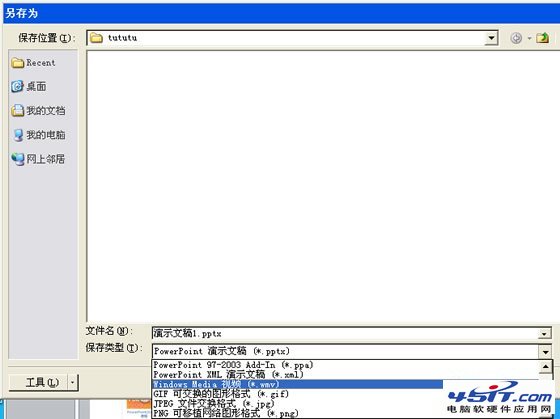Choose Windows Media 视频 (*.wmv) format
The image size is (560, 419).
pyautogui.click(x=298, y=384)
